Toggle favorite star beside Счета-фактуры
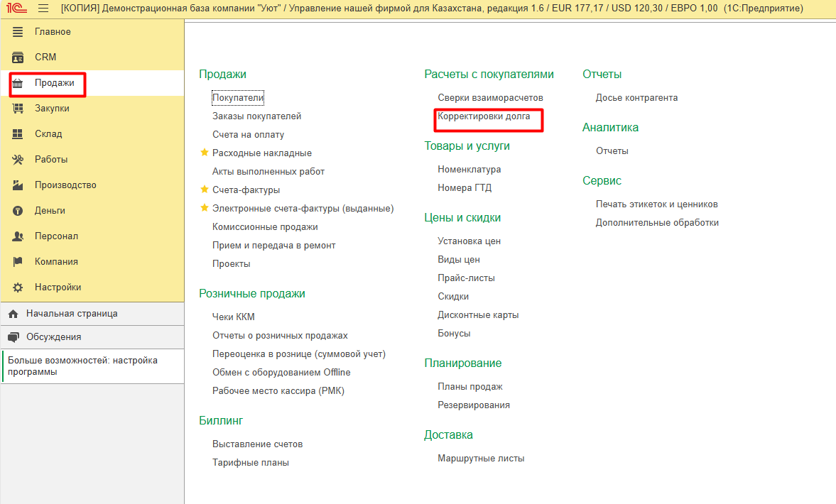Viewport: 836px width, 504px height. tap(205, 190)
